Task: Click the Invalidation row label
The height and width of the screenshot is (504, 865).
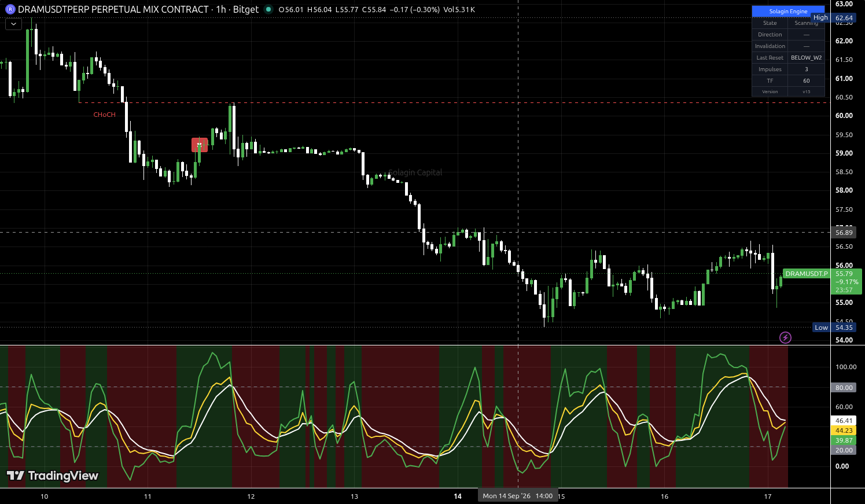Action: (770, 46)
